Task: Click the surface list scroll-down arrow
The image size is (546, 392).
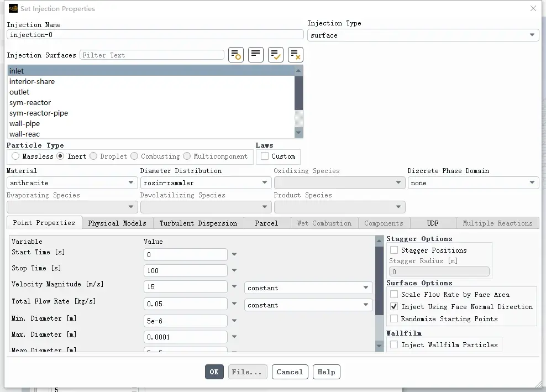Action: pos(298,133)
